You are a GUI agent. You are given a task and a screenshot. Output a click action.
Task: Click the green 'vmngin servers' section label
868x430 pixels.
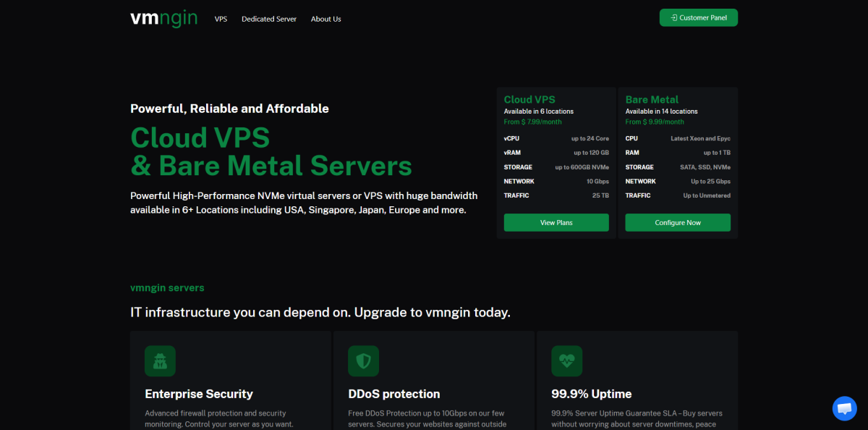tap(167, 288)
